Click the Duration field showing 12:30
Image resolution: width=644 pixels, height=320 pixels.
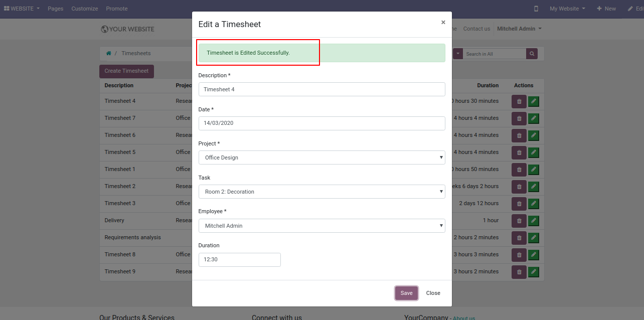(240, 260)
